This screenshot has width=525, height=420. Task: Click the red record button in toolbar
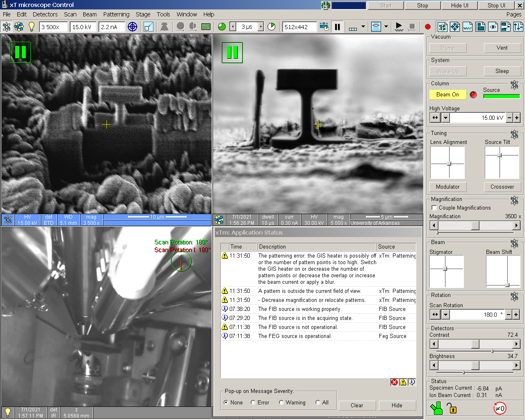tap(428, 27)
